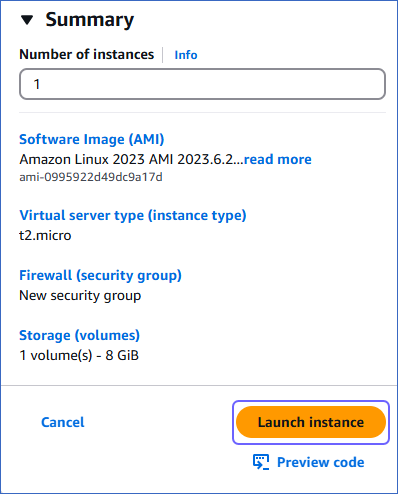Focus the Number of instances field

click(x=202, y=84)
